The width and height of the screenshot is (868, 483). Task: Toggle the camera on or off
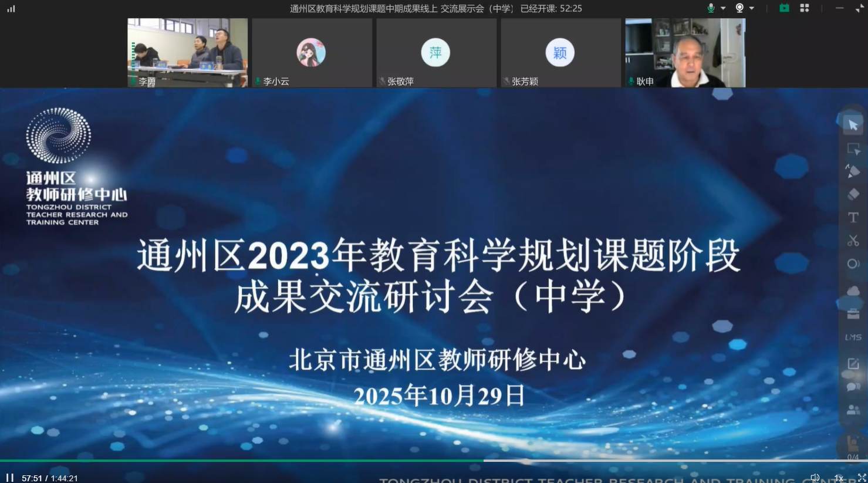[739, 8]
